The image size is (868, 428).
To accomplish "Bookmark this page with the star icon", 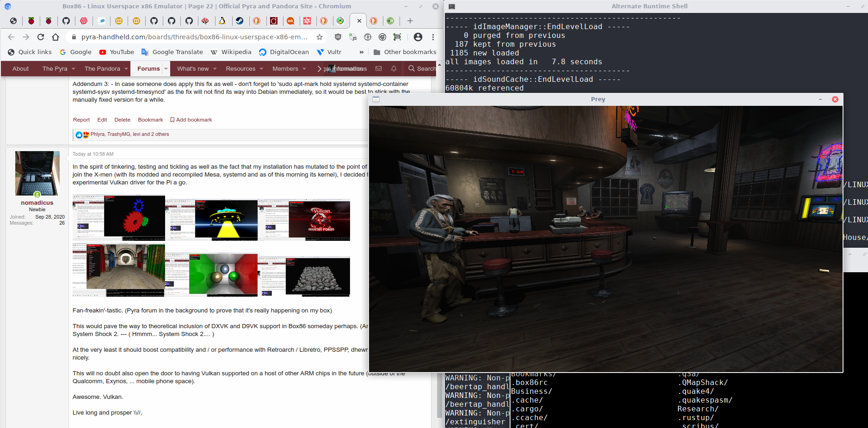I will pos(320,37).
